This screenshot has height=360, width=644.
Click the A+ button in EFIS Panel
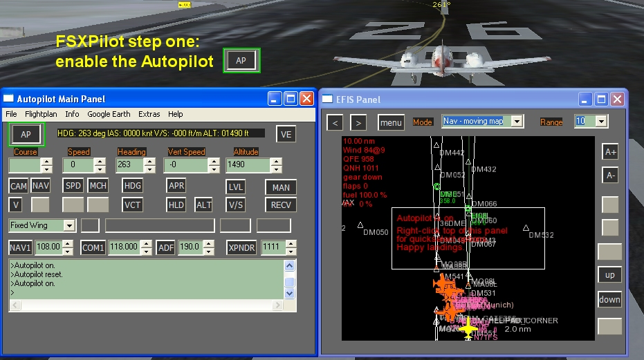pyautogui.click(x=610, y=152)
